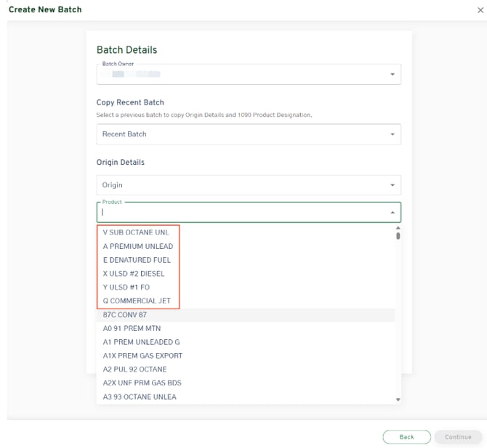Screen dimensions: 487x448
Task: Select A2 PUL 92 OCTANE product
Action: coord(134,370)
